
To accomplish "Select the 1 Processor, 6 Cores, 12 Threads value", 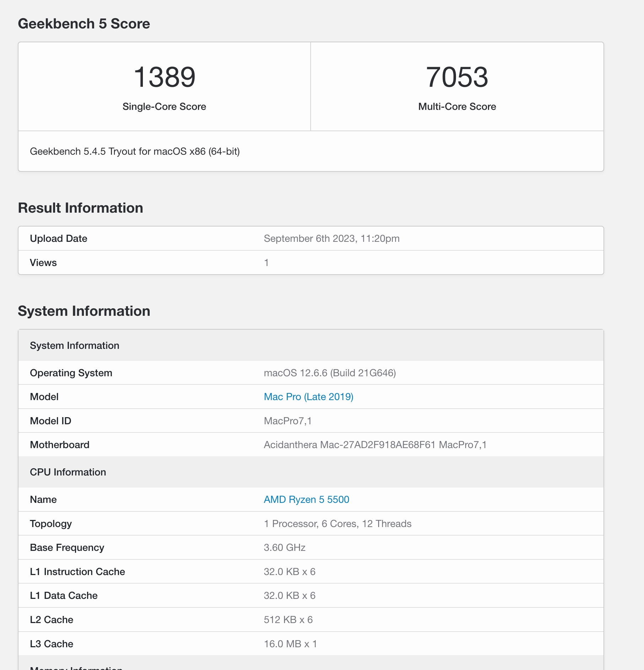I will pyautogui.click(x=338, y=523).
